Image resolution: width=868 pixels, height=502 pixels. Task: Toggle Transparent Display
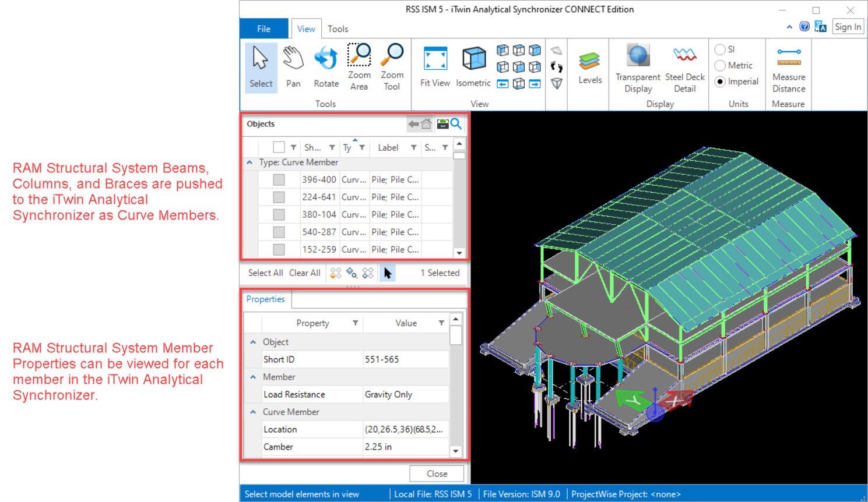638,68
